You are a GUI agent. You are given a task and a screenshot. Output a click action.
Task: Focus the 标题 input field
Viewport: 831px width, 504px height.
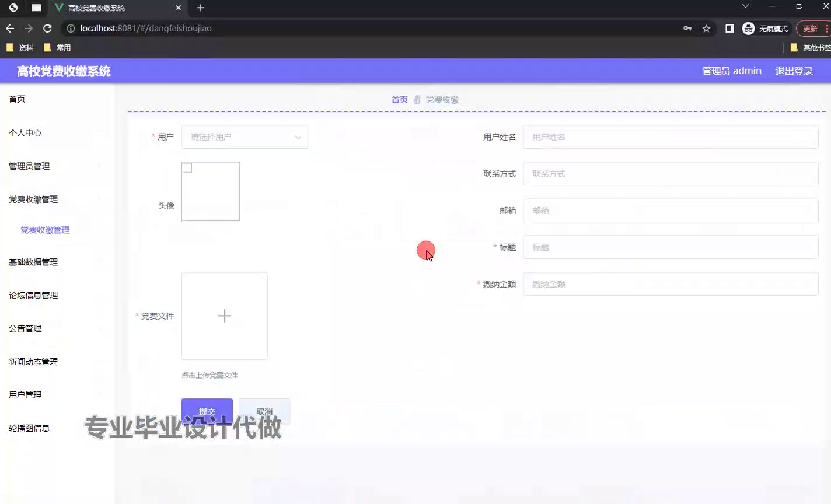671,247
